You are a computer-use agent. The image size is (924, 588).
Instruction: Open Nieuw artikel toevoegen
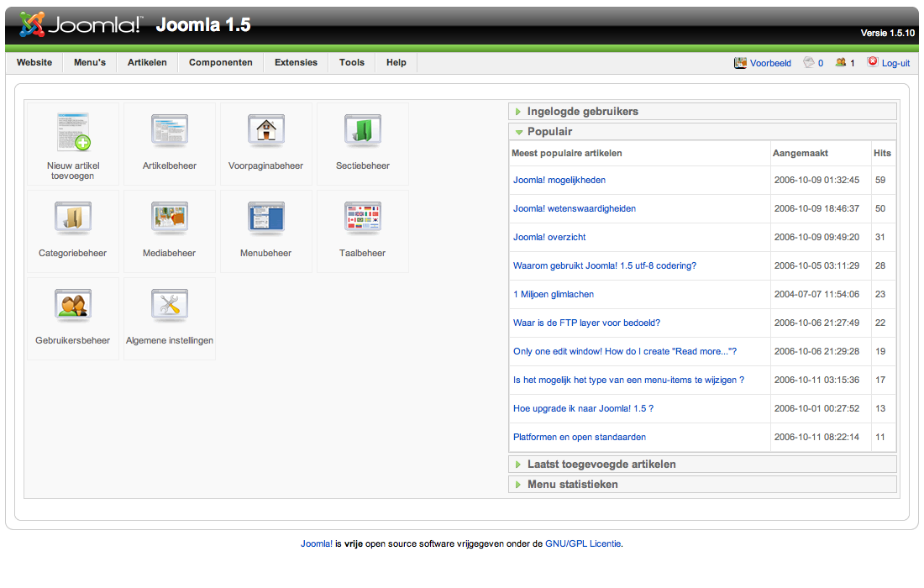pyautogui.click(x=73, y=143)
